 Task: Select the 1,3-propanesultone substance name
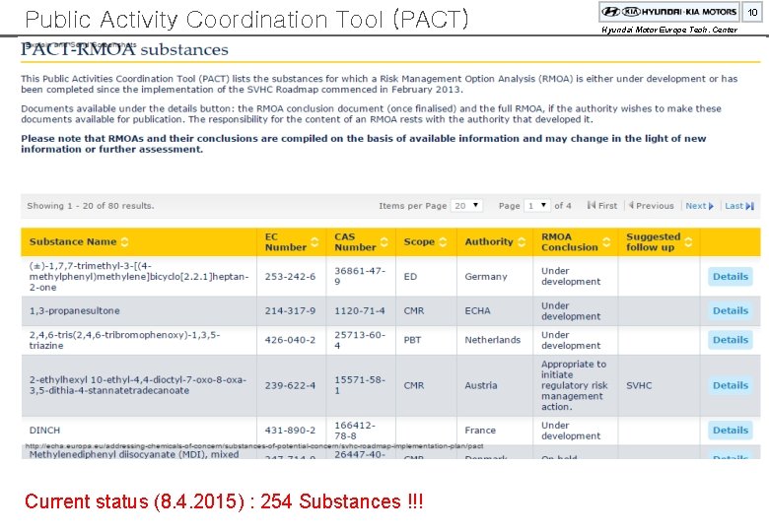click(x=75, y=311)
